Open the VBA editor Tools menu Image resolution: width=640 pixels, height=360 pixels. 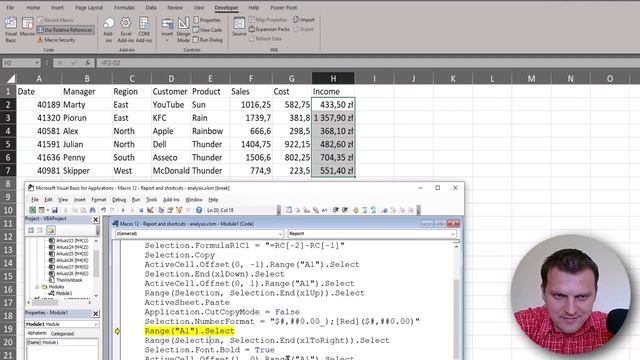(151, 200)
